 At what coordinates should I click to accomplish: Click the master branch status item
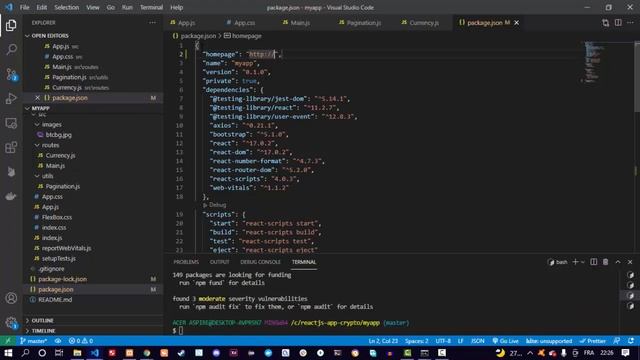click(33, 341)
